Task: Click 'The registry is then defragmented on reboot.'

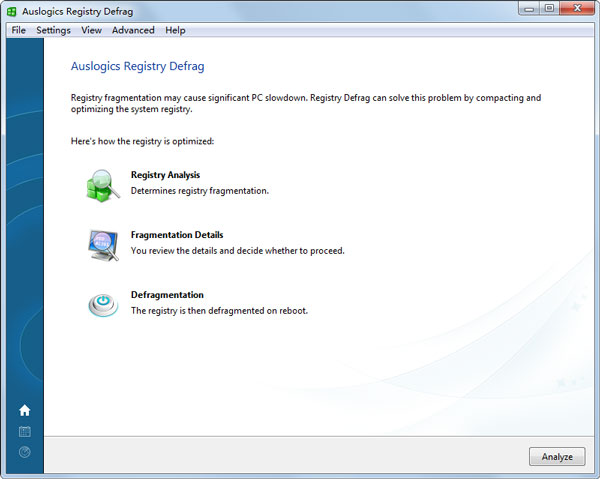Action: [219, 311]
